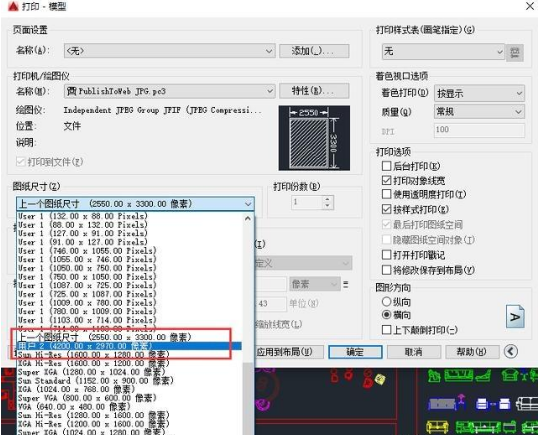
Task: Click the AutoCAD logo in title bar
Action: tap(13, 6)
